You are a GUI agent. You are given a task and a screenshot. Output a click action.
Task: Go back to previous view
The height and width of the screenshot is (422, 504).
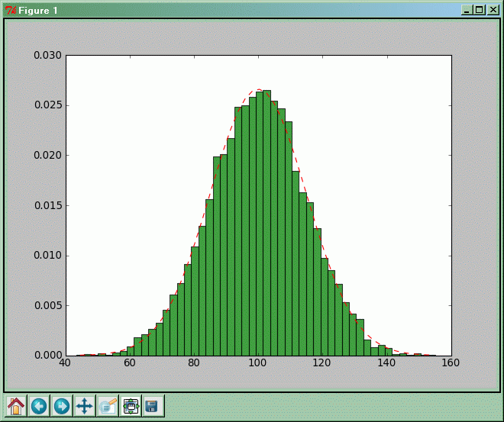click(39, 406)
